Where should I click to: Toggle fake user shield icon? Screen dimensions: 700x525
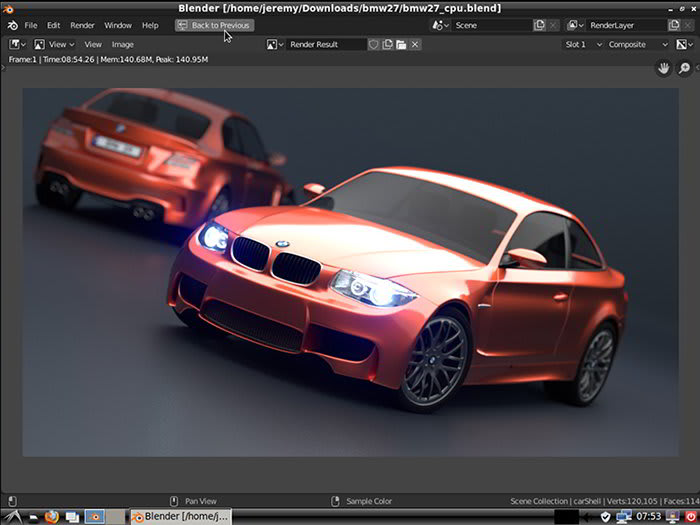[x=374, y=44]
